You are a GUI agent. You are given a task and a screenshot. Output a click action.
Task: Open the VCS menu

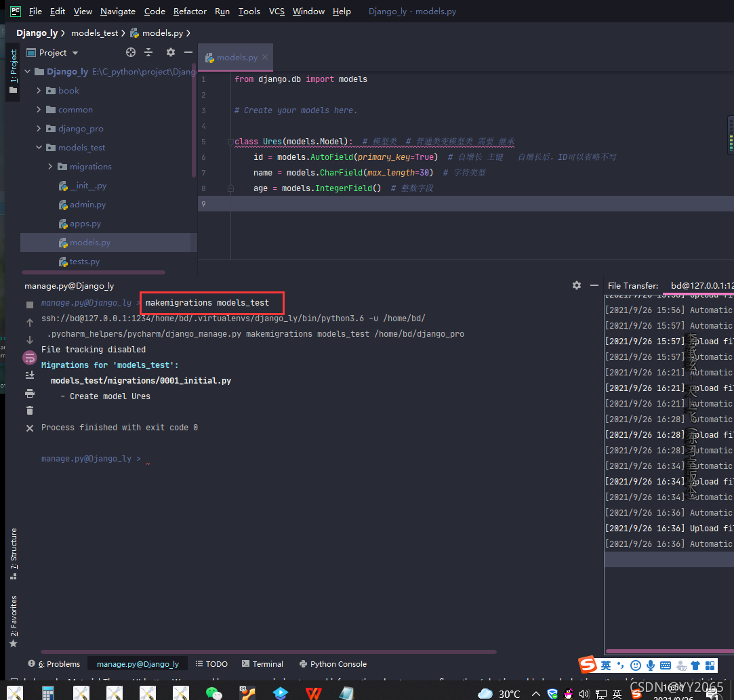(x=277, y=12)
